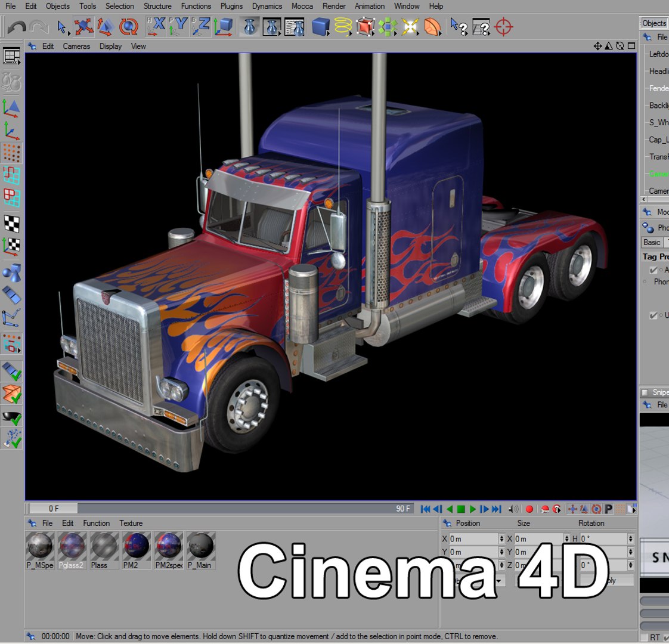Select the bone chain joint tool icon
Image resolution: width=669 pixels, height=644 pixels.
[x=11, y=317]
